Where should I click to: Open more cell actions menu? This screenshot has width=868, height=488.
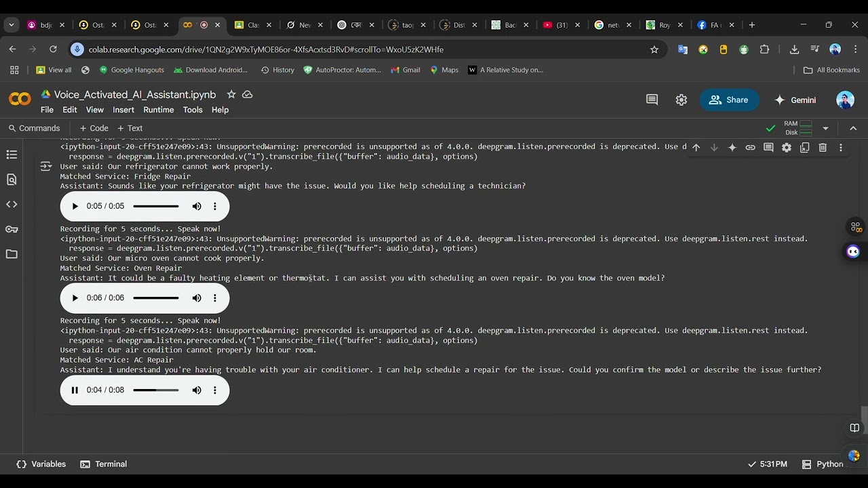point(841,147)
